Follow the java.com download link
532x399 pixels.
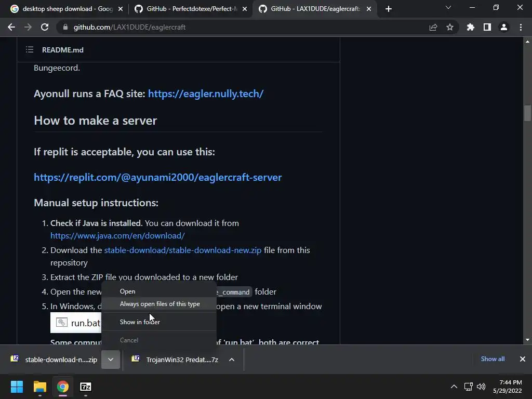(117, 235)
